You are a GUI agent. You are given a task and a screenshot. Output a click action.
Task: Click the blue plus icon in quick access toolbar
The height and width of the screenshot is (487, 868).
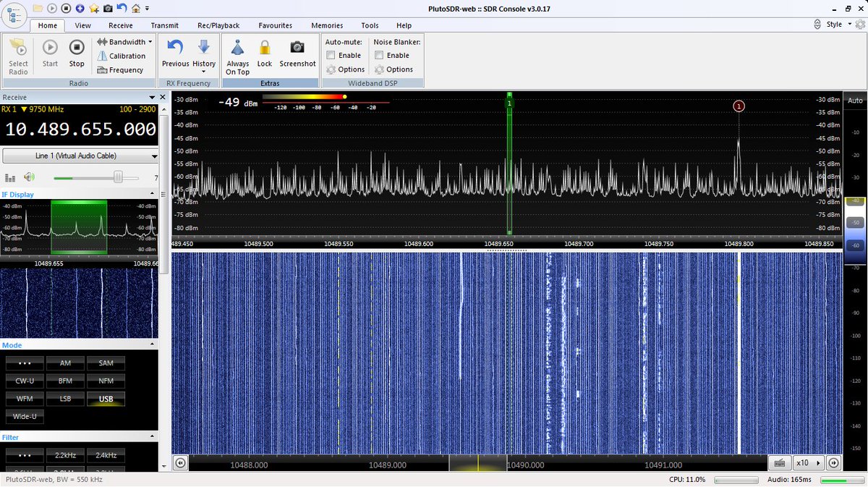(x=79, y=8)
